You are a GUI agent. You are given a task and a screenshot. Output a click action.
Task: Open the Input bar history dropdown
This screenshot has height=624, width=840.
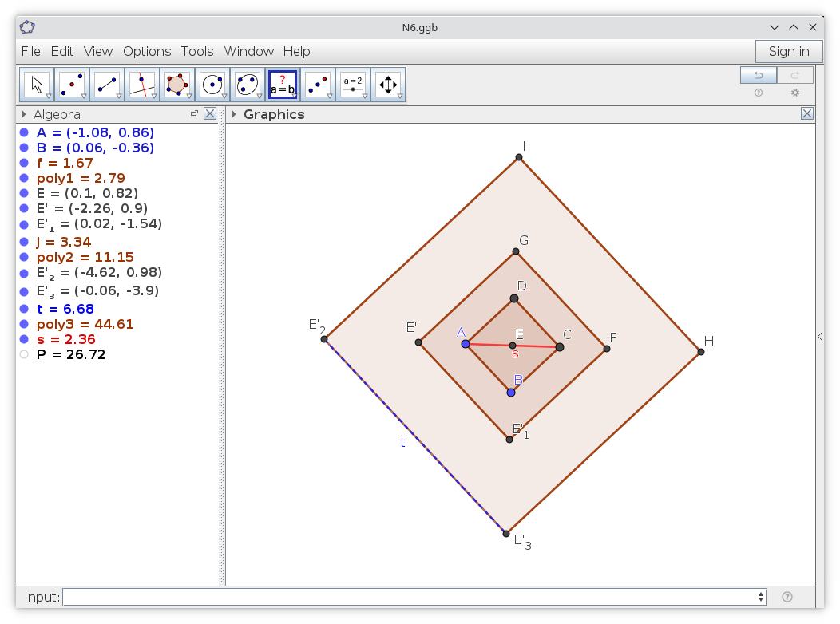click(761, 597)
